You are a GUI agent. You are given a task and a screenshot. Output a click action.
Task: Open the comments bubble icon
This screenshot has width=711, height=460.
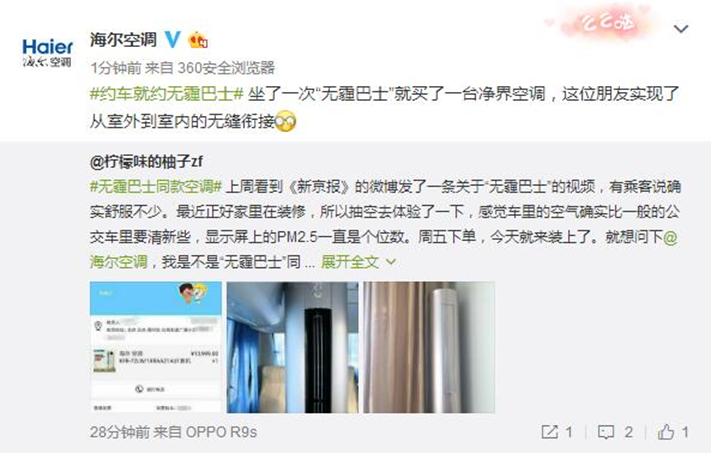[x=606, y=432]
